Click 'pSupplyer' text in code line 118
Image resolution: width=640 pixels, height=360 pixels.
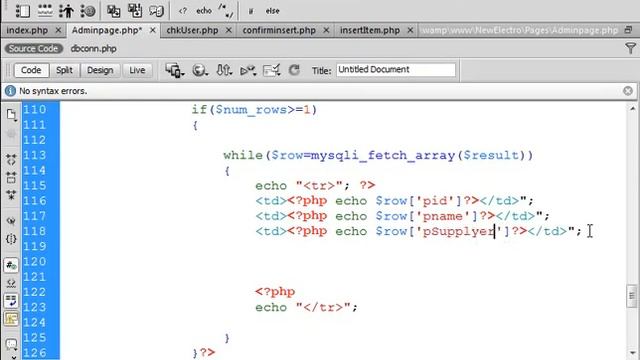[x=458, y=231]
